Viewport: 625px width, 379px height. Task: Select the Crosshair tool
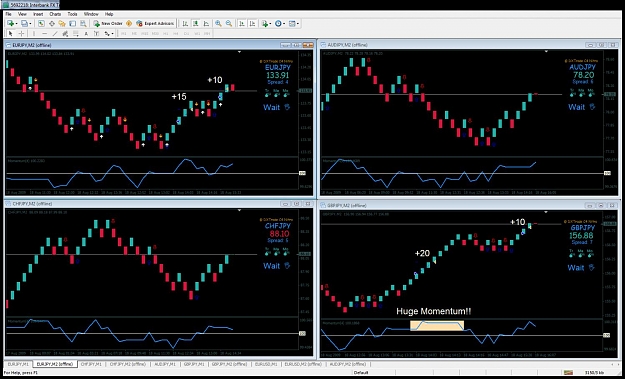(21, 33)
